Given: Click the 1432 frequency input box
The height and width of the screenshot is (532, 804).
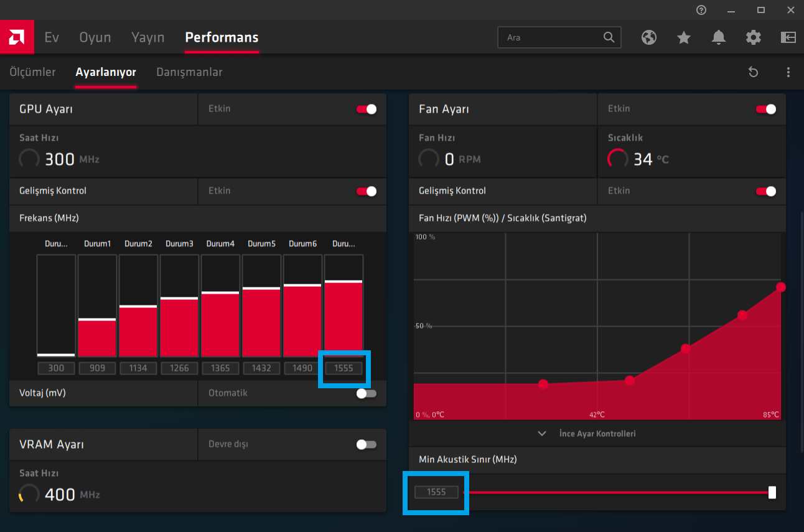Looking at the screenshot, I should point(261,368).
